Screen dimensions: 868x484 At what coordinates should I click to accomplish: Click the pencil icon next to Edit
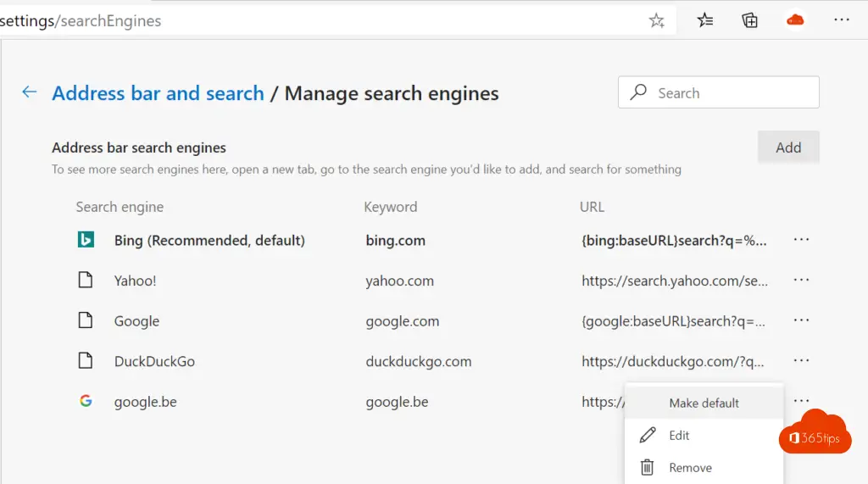pos(648,436)
